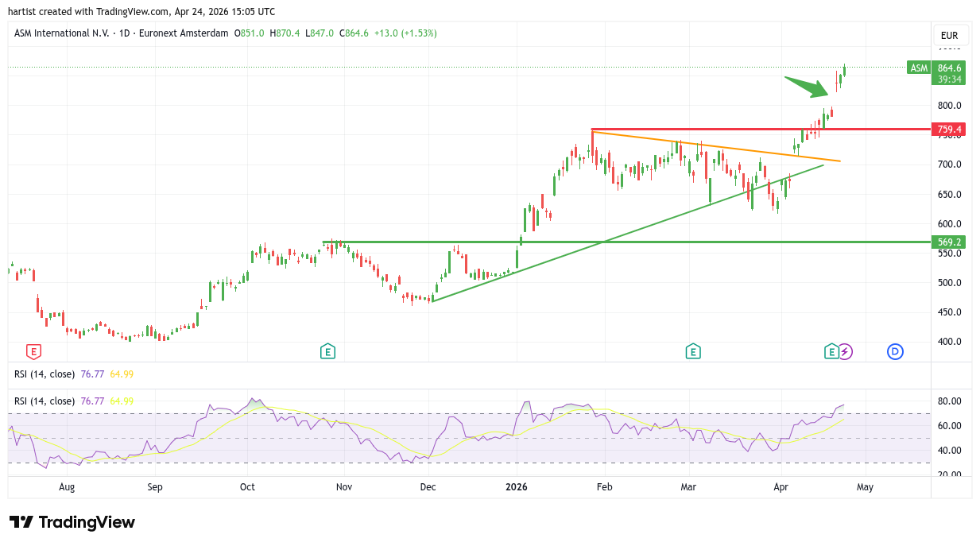Select the RSI legend in the upper empty pane

pos(45,374)
